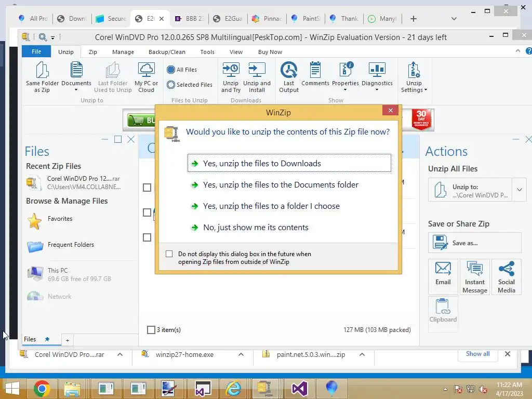Add a new Files pane tab with plus
Screen dimensions: 532x399
[x=68, y=340]
